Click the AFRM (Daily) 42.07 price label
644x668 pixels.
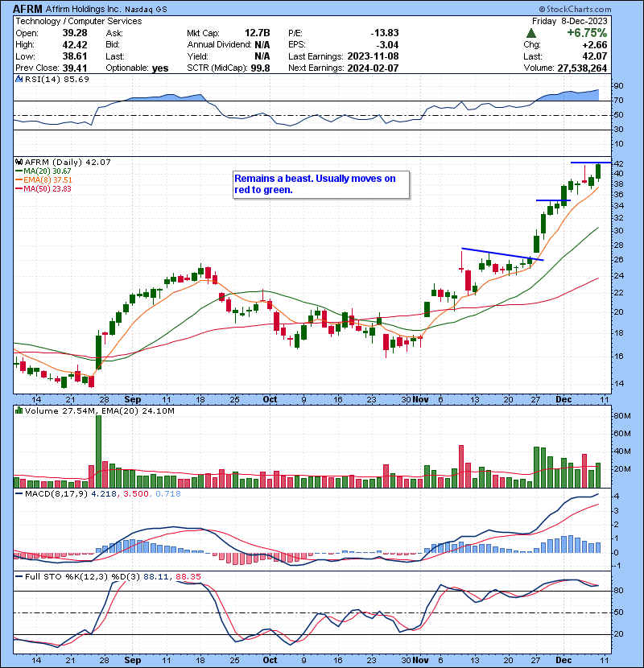68,163
